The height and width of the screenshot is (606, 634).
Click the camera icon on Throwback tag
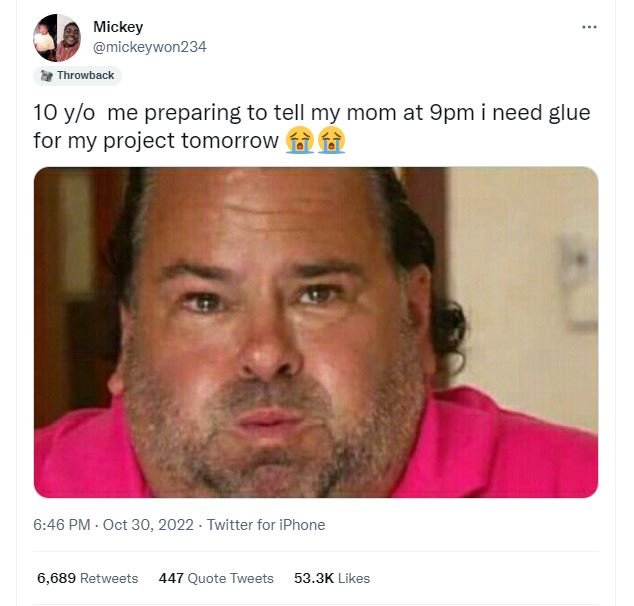[47, 76]
